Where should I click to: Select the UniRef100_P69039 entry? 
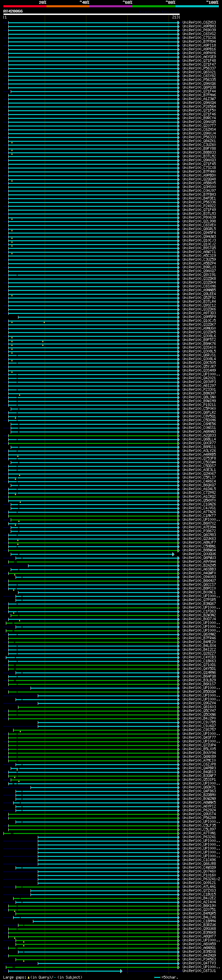199,30
